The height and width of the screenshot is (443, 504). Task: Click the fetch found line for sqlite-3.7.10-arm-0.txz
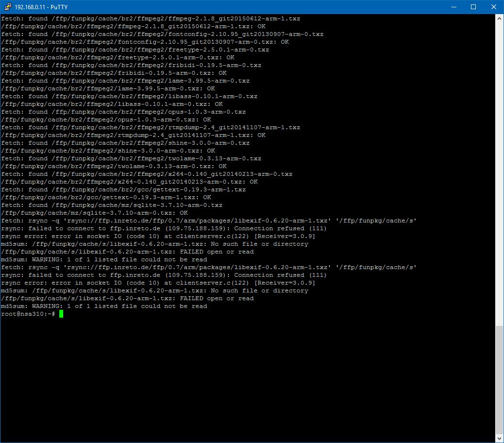(112, 205)
